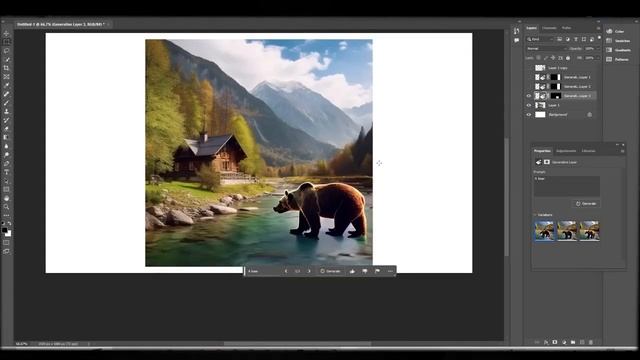Select the Gradient tool
Viewport: 640px width, 360px height.
point(6,137)
